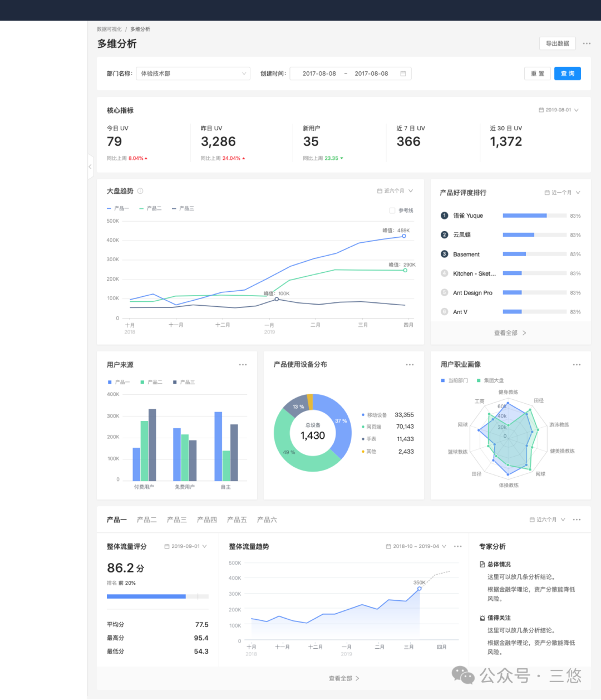Screen dimensions: 601x700
Task: Toggle 产品二 legend in 大盘趋势 chart
Action: (150, 208)
